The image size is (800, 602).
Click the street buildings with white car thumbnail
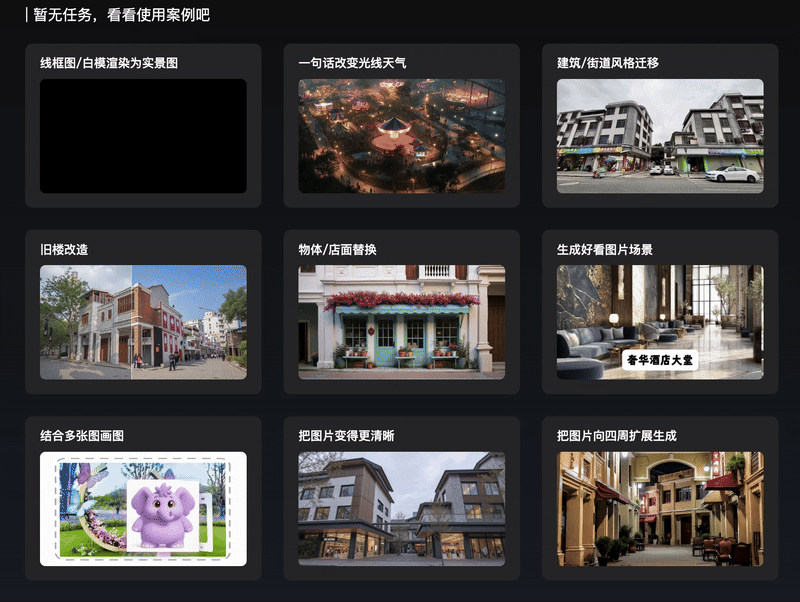pos(660,136)
